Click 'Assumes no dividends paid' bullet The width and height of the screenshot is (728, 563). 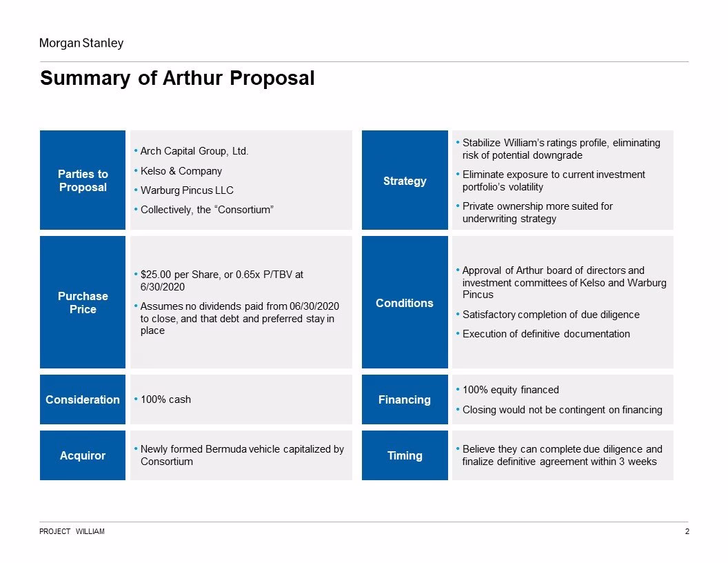coord(240,318)
